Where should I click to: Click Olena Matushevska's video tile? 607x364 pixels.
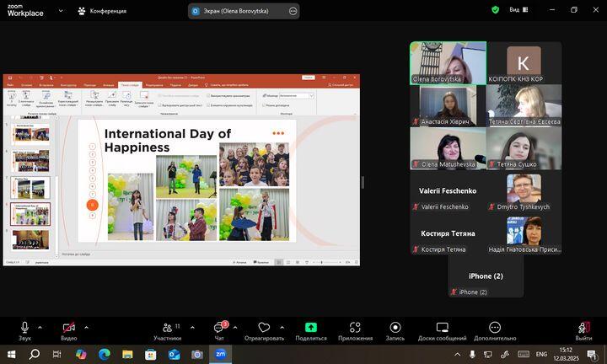click(x=449, y=148)
